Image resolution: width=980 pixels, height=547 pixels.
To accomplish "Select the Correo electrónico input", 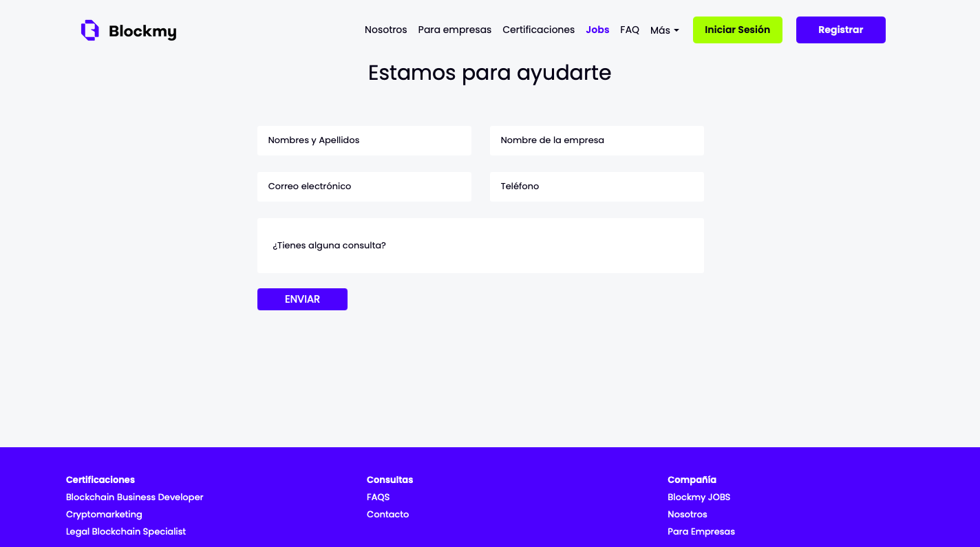I will (x=364, y=186).
